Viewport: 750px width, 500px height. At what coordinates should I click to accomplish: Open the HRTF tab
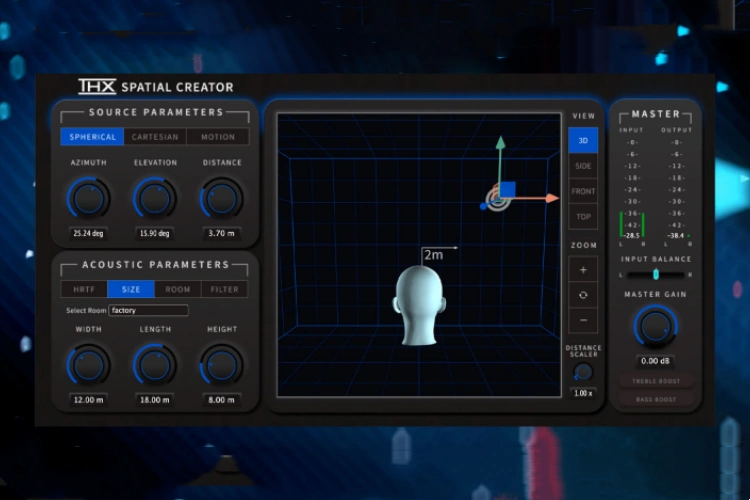click(84, 289)
